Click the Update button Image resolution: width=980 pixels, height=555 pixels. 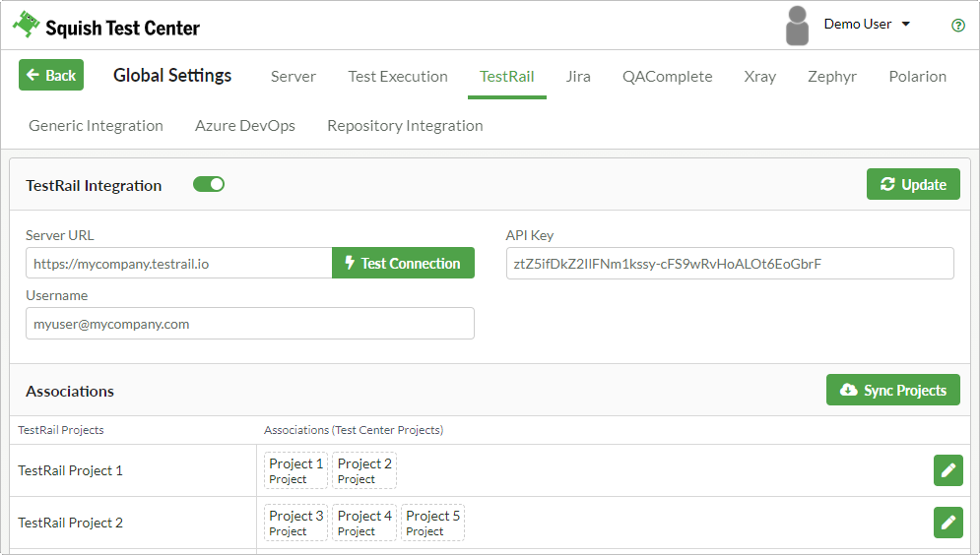tap(913, 185)
